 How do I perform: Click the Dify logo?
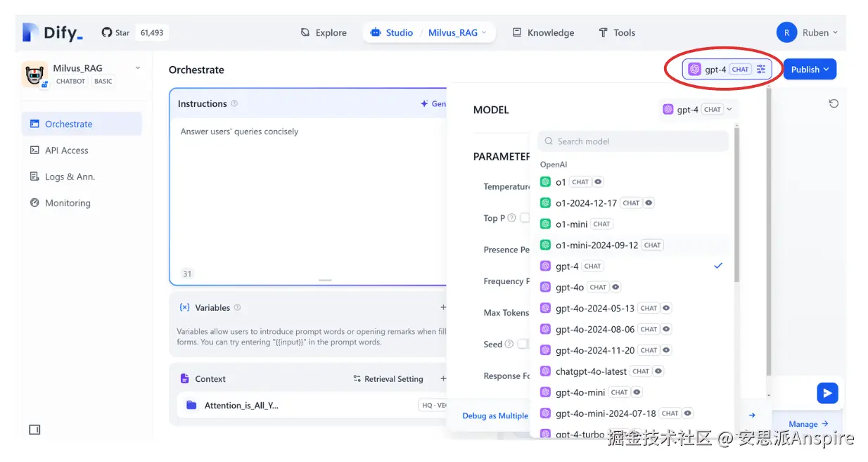pos(53,32)
